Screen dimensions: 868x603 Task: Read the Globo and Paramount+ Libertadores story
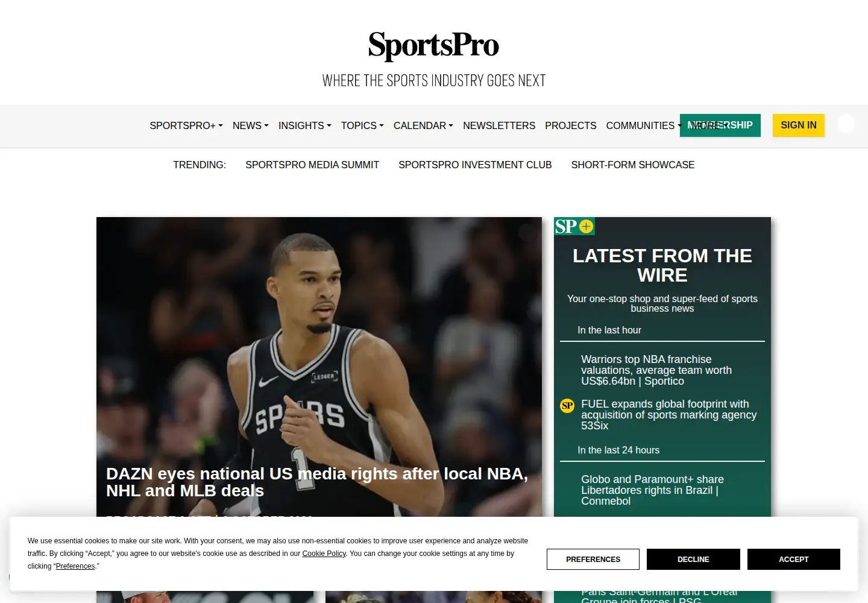[x=652, y=490]
